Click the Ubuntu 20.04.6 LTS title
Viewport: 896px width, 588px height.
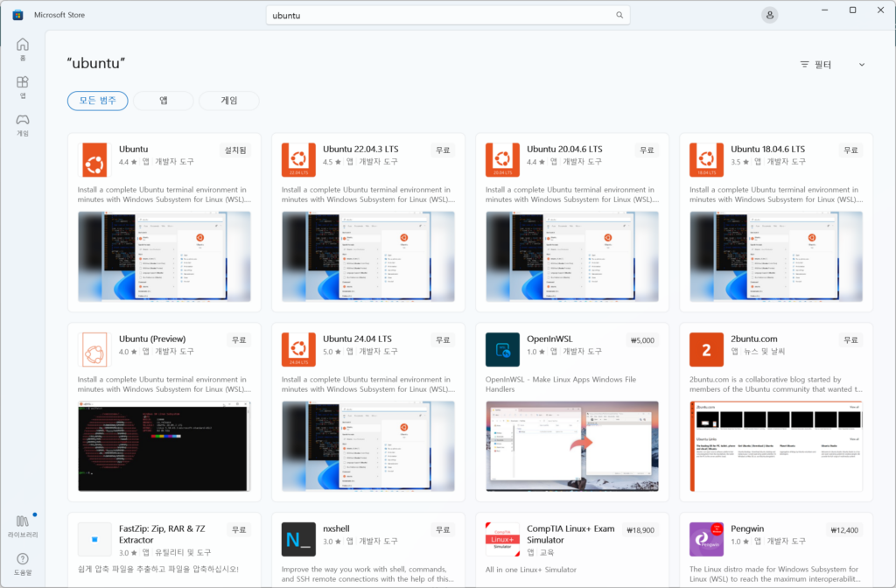click(x=564, y=149)
